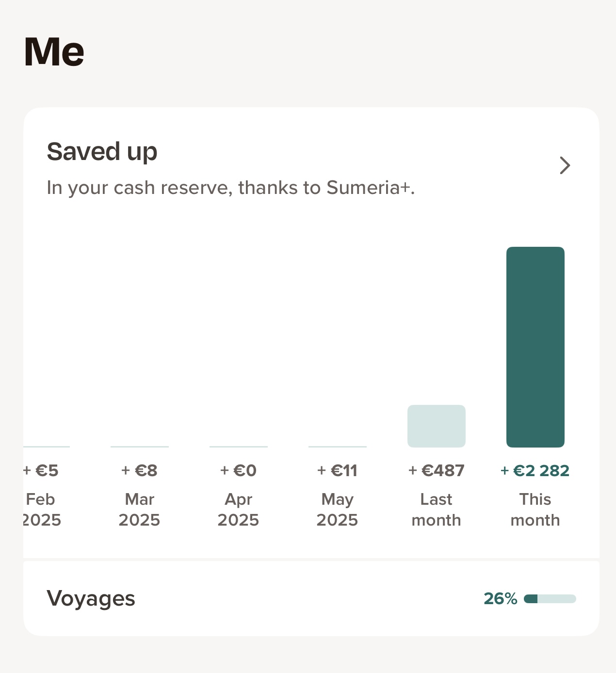The width and height of the screenshot is (616, 673).
Task: Open the Voyages savings goal row
Action: 311,599
